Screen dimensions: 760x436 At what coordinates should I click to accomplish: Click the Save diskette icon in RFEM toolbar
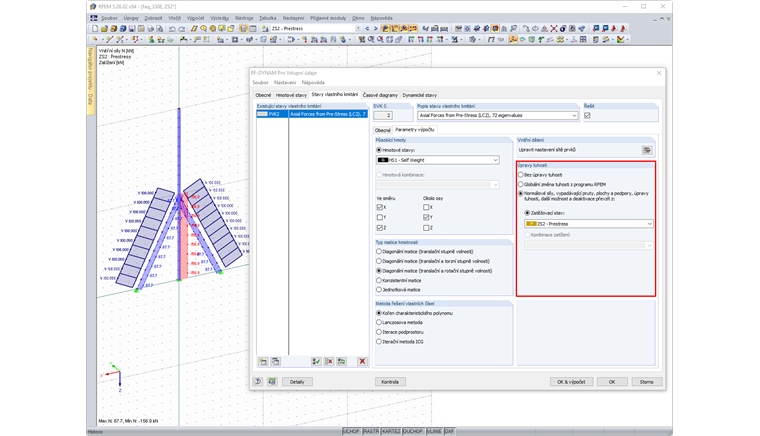[x=132, y=29]
